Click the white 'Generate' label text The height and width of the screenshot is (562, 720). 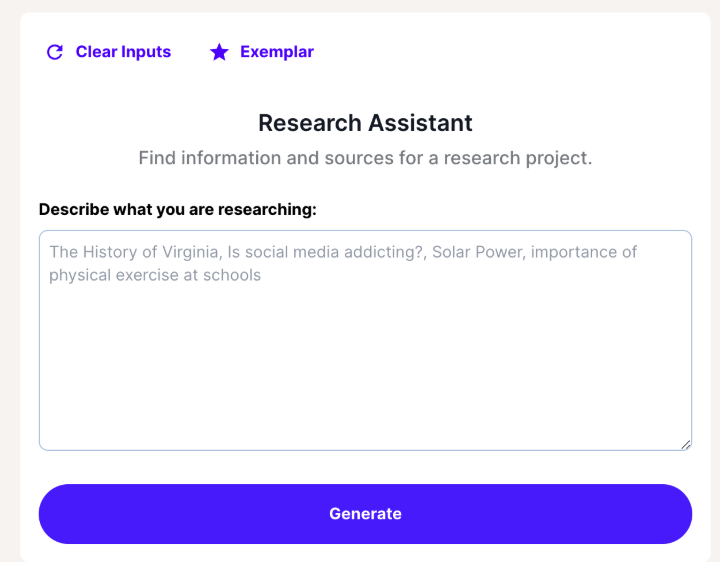coord(366,514)
